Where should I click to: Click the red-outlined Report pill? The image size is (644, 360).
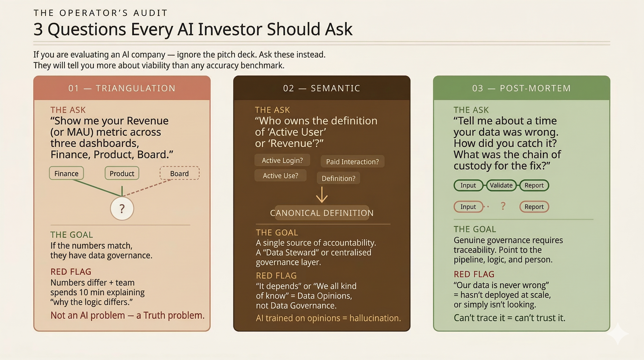534,207
